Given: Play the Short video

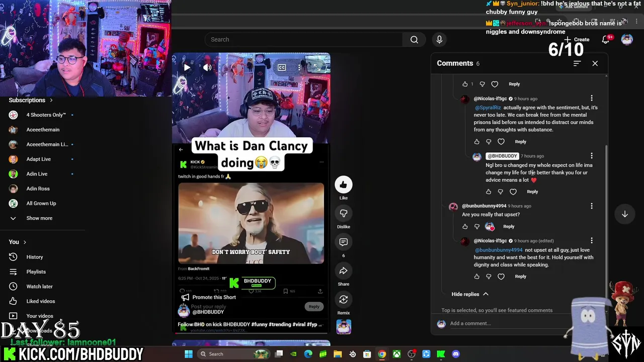Looking at the screenshot, I should pyautogui.click(x=187, y=67).
